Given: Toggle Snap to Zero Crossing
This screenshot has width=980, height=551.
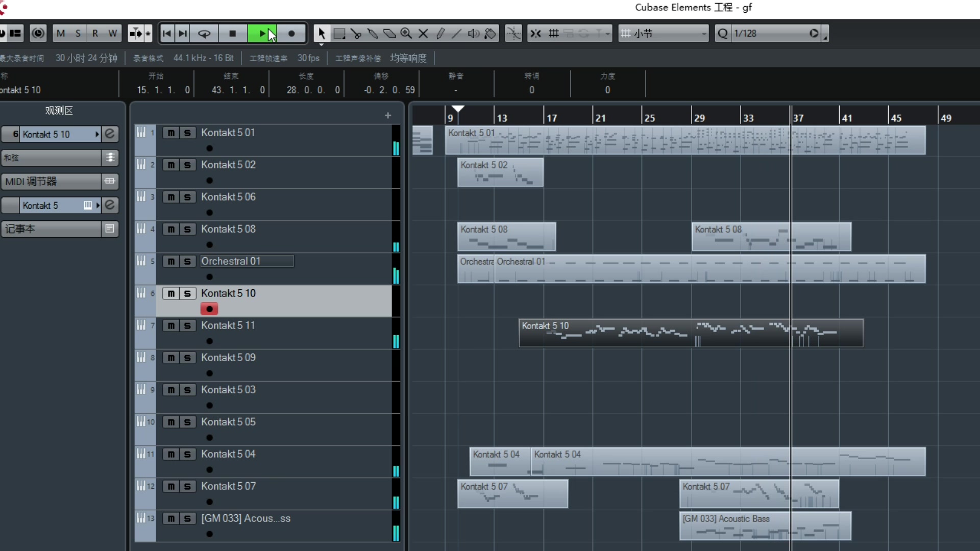Looking at the screenshot, I should 513,34.
